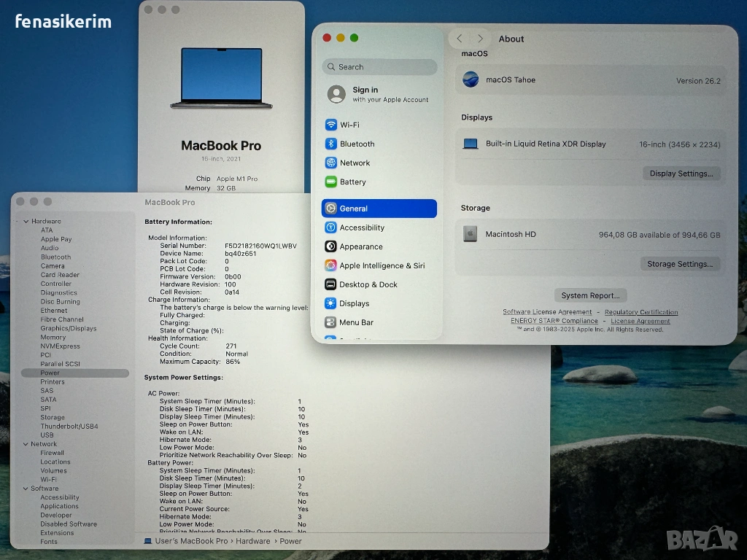Click the Accessibility icon in sidebar
This screenshot has height=560, width=747.
point(331,227)
